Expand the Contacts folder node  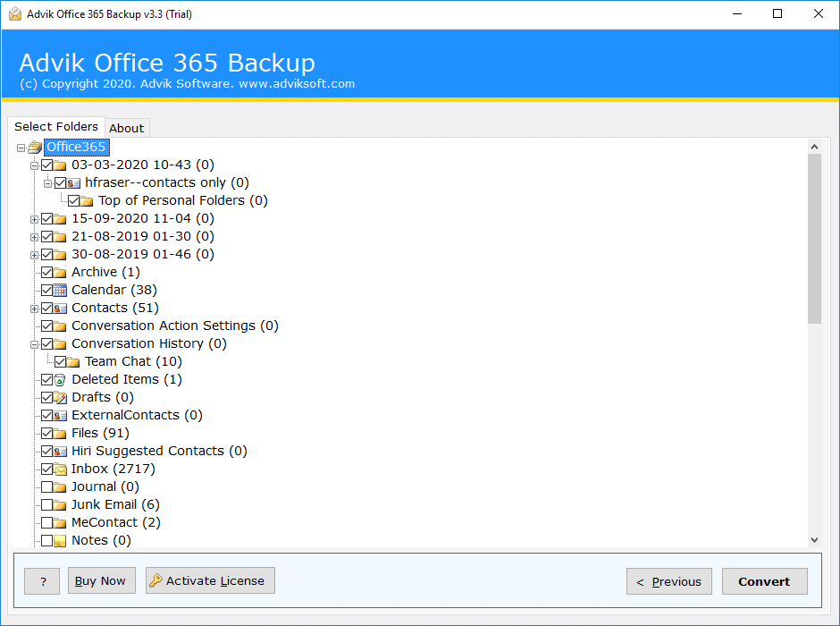pos(34,309)
